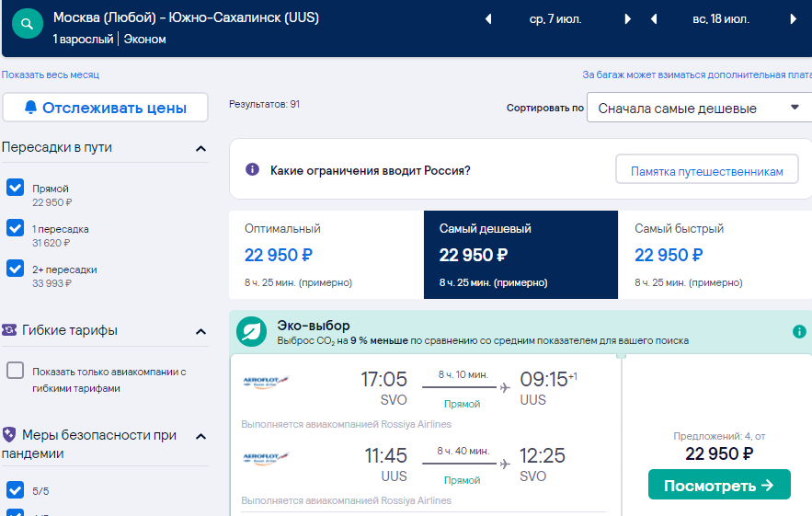The height and width of the screenshot is (516, 812).
Task: Collapse the Пересадки в пути section
Action: 200,149
